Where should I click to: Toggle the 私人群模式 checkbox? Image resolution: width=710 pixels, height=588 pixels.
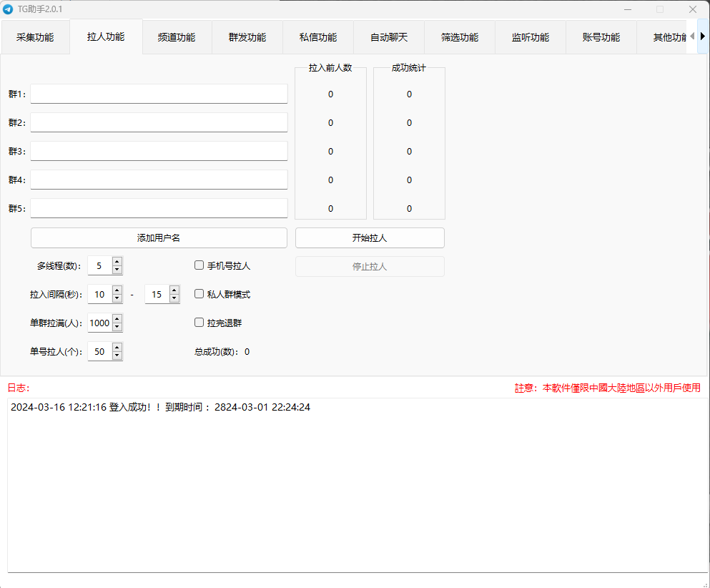(x=199, y=294)
